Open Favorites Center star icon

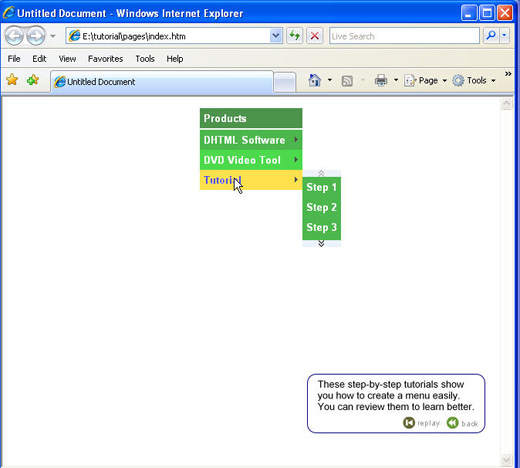click(12, 80)
